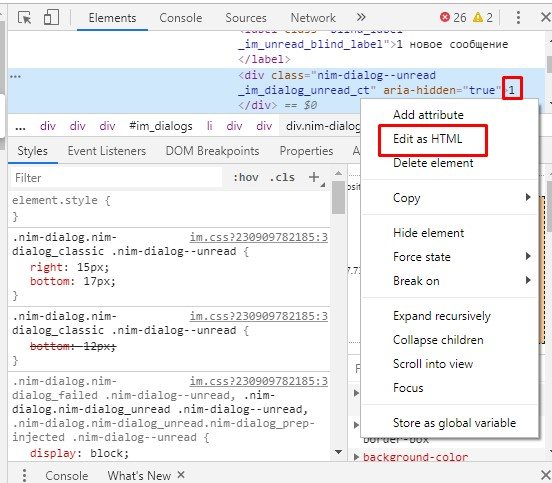Click the styles pane scrollbar thumb
Viewport: 552px width, 483px height.
(338, 197)
